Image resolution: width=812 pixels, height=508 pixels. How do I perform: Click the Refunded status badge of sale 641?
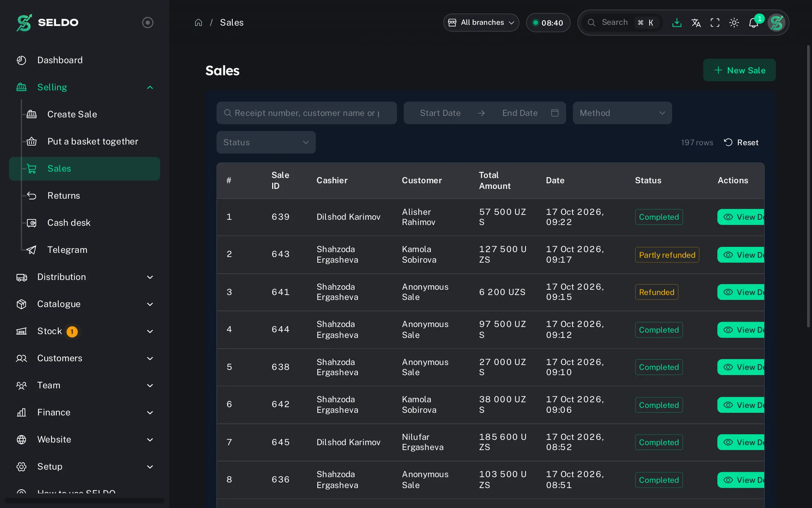(x=657, y=292)
